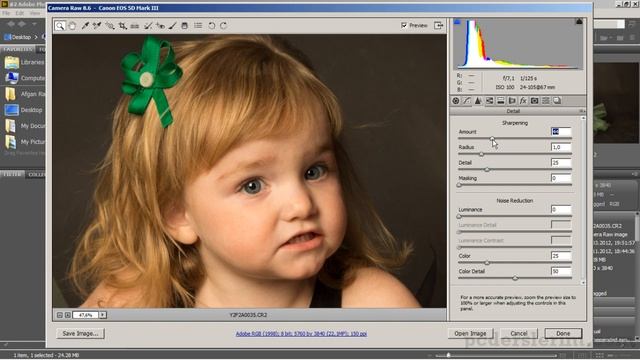Image resolution: width=640 pixels, height=360 pixels.
Task: Click the Masking slider handle
Action: point(459,185)
